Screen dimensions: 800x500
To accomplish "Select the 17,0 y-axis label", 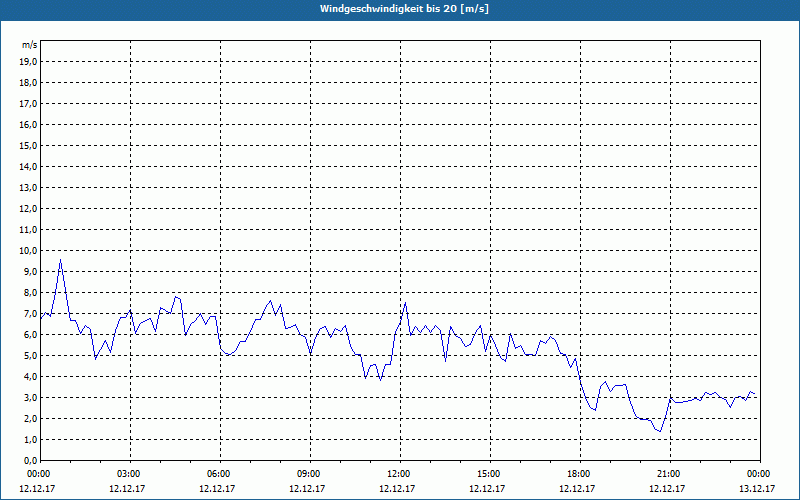I will pos(28,104).
